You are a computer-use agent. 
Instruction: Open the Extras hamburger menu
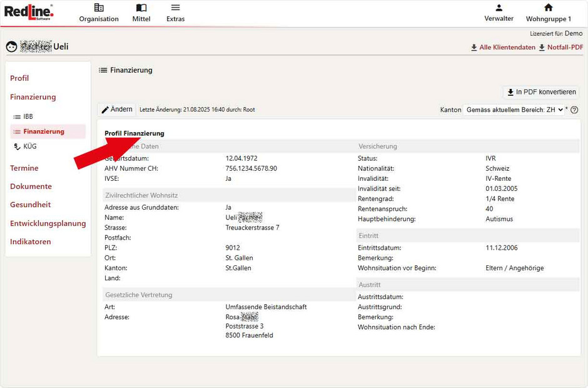coord(176,8)
